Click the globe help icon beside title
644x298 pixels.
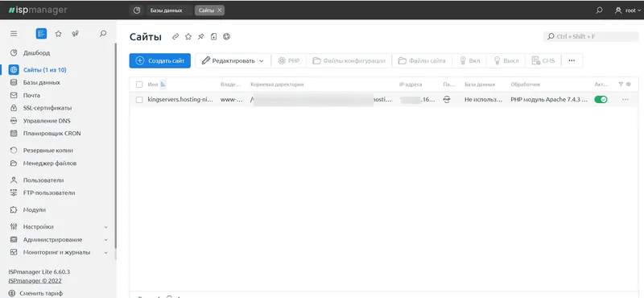tap(226, 36)
